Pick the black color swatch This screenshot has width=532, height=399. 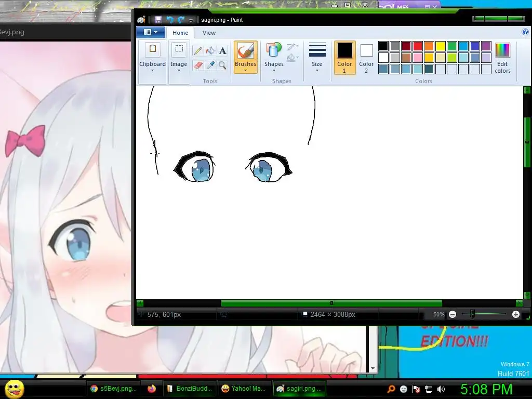[383, 46]
